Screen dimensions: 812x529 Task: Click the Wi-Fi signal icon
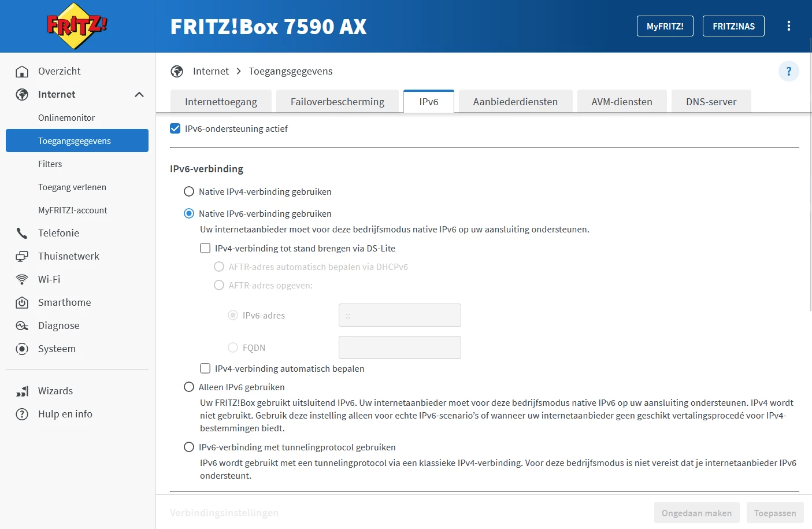click(x=22, y=279)
